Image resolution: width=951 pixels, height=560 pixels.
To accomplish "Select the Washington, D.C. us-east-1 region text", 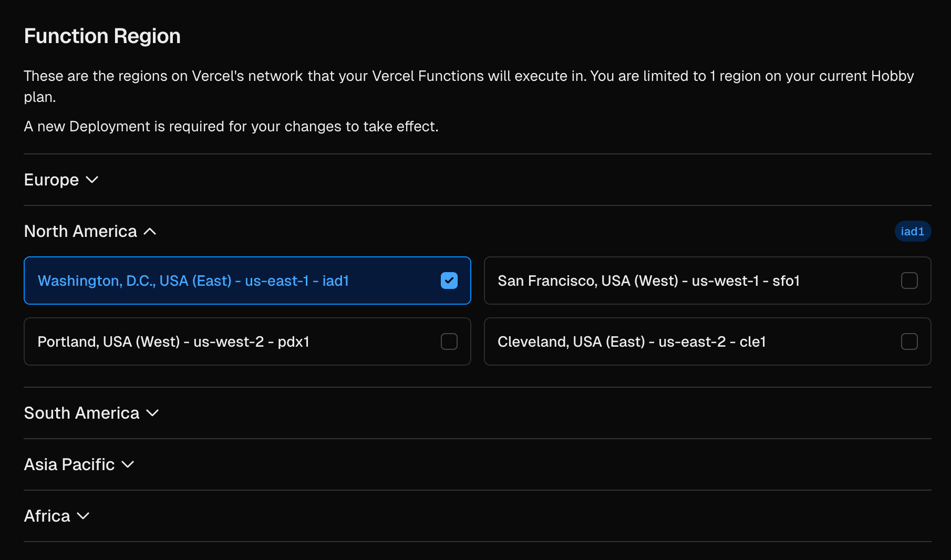I will point(193,281).
